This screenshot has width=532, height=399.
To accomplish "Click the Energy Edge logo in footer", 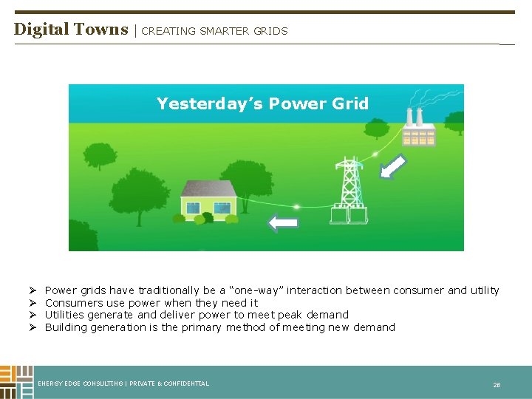I will coord(16,382).
